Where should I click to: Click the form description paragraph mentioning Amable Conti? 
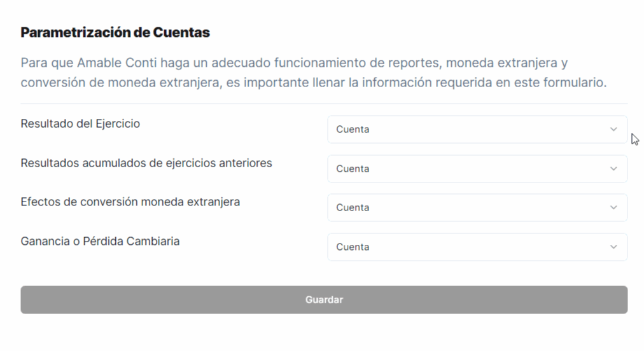pos(312,72)
